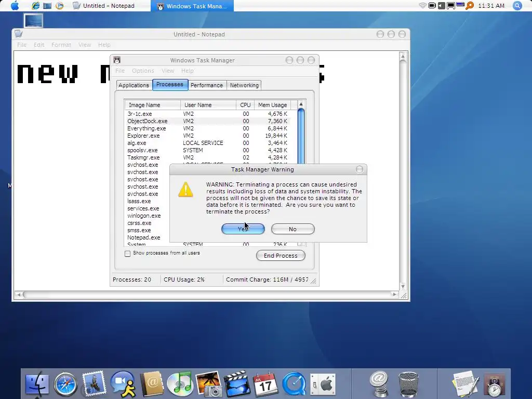Viewport: 532px width, 399px height.
Task: Select the alg.exe process row
Action: click(207, 143)
